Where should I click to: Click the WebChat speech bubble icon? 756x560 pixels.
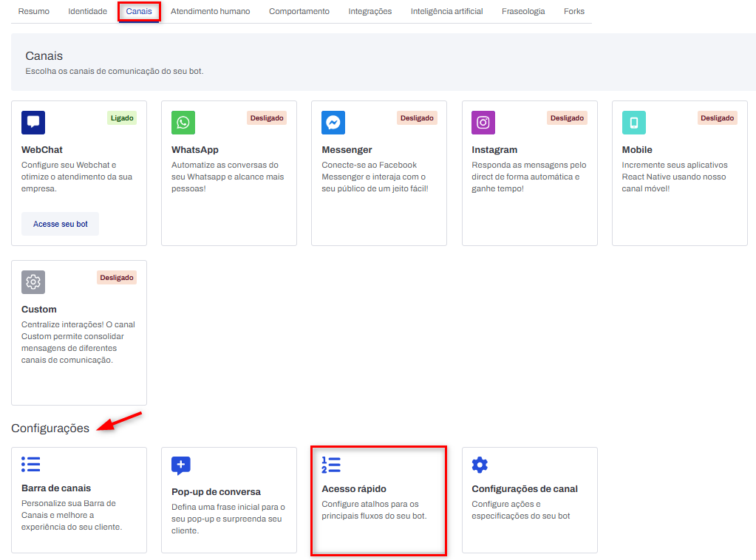[33, 123]
